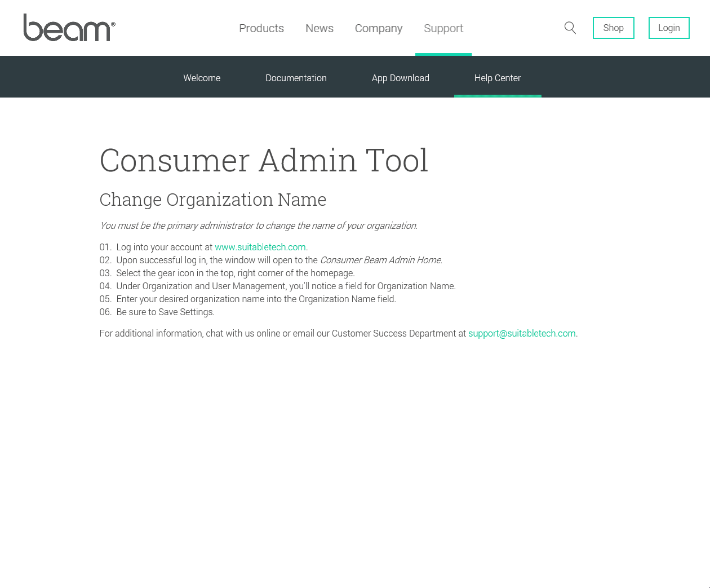Image resolution: width=710 pixels, height=588 pixels.
Task: Email support@suitabletech.com link
Action: (x=522, y=333)
